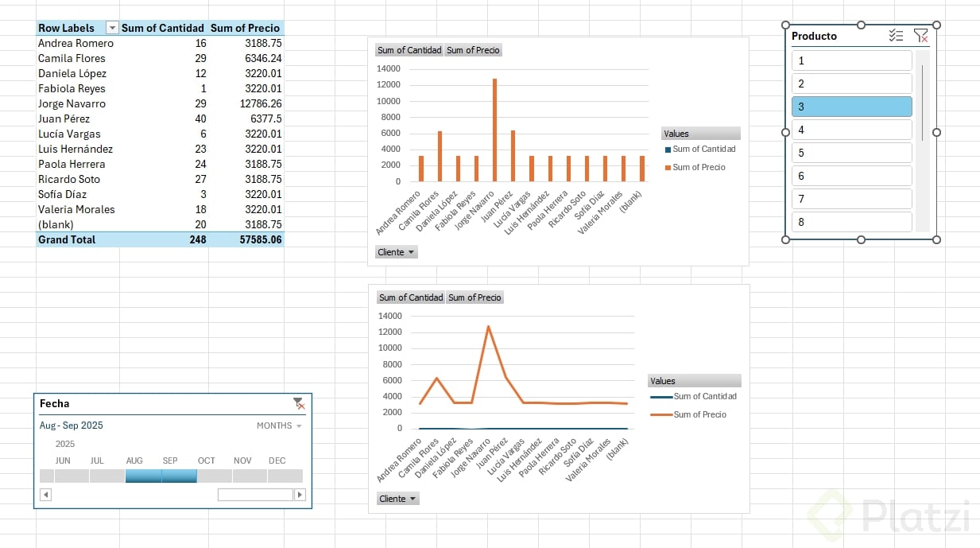
Task: Select NOV in Fecha timeline
Action: [250, 476]
